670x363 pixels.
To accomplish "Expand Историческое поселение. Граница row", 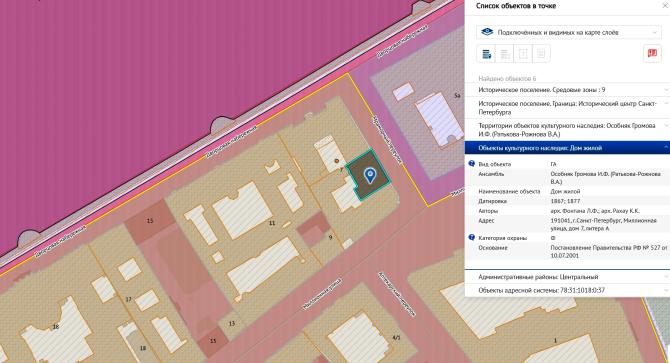I will click(567, 108).
